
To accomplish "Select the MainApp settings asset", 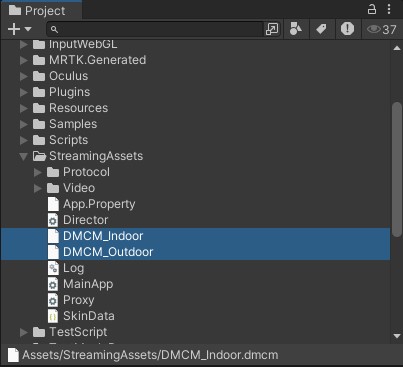I will [x=88, y=284].
